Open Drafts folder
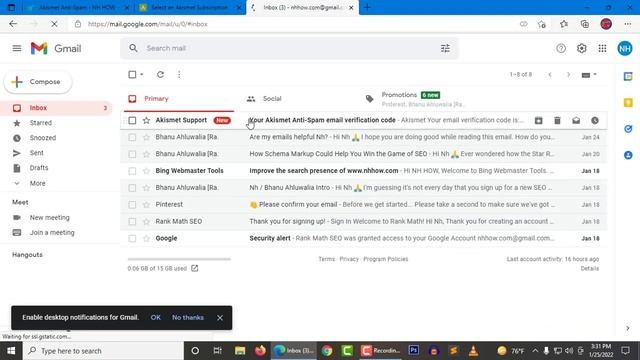This screenshot has height=360, width=640. click(x=39, y=168)
